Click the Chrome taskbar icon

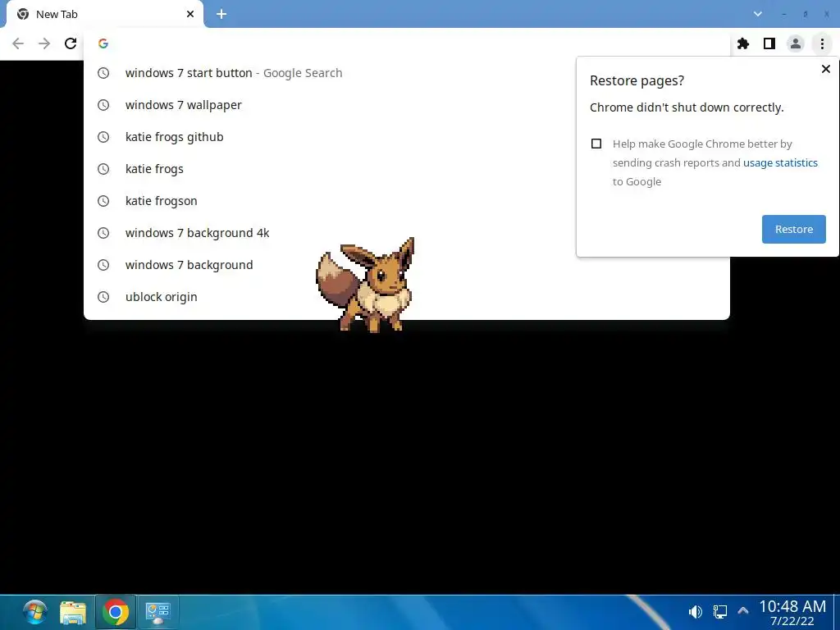click(x=115, y=612)
